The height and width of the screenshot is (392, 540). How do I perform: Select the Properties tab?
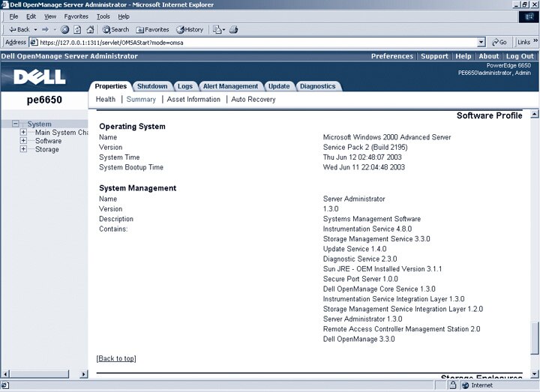click(110, 86)
